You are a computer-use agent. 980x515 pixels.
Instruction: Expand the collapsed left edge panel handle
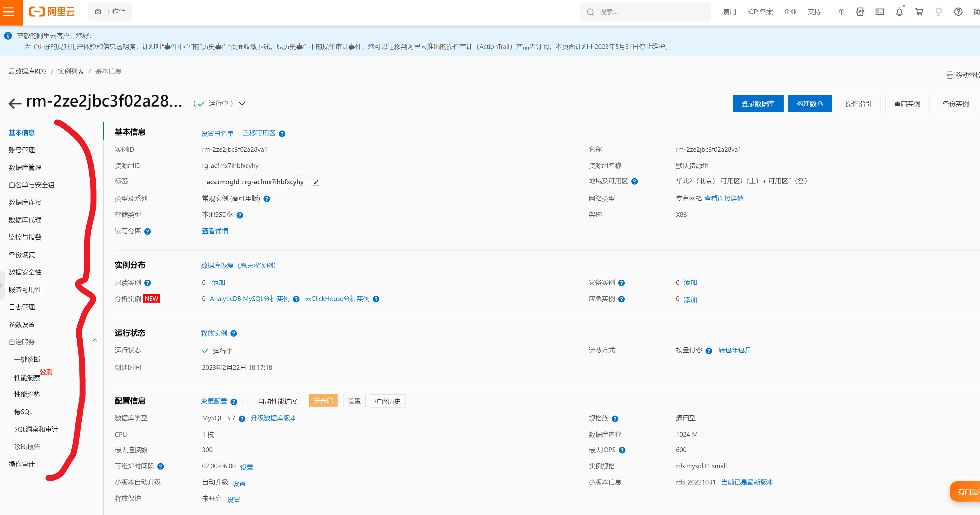[2, 285]
